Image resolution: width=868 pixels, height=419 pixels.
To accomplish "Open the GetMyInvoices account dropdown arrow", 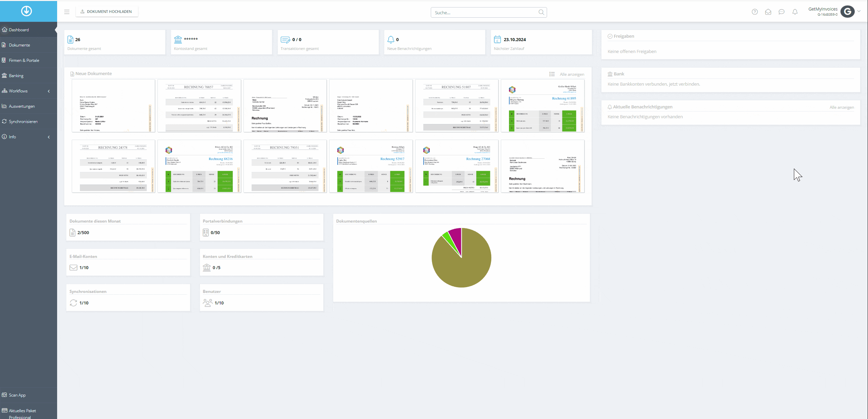I will coord(859,11).
